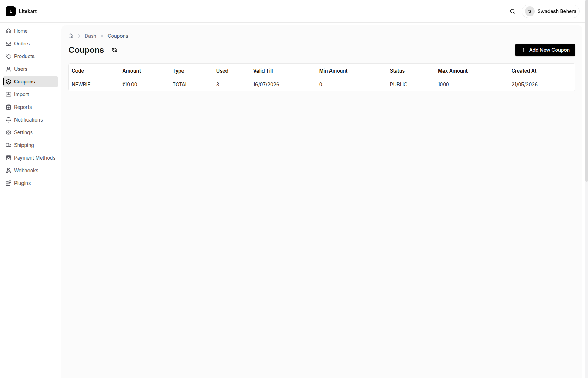Viewport: 588px width, 378px height.
Task: Click the Add New Coupon button
Action: coord(545,50)
